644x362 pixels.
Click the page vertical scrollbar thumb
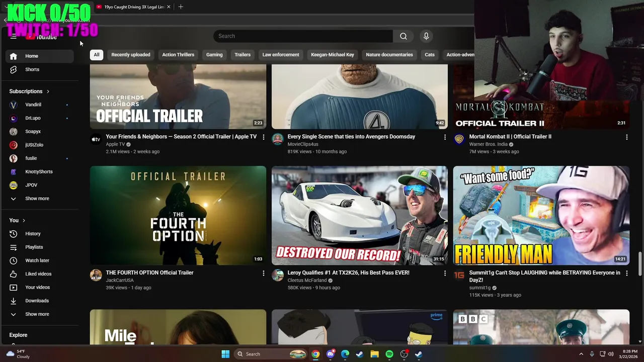(x=640, y=264)
